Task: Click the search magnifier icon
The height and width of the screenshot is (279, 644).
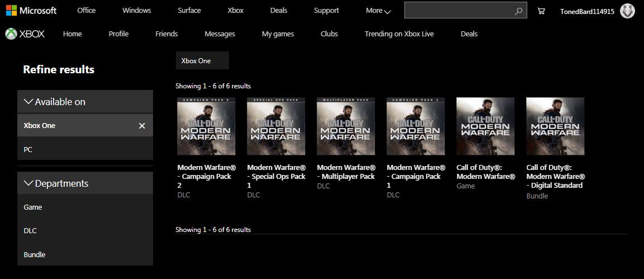Action: 518,11
